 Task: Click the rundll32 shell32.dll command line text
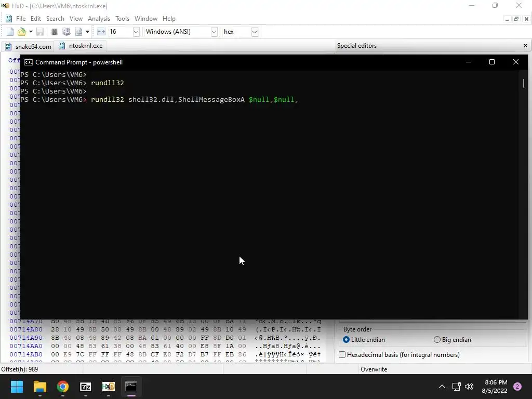pyautogui.click(x=194, y=100)
